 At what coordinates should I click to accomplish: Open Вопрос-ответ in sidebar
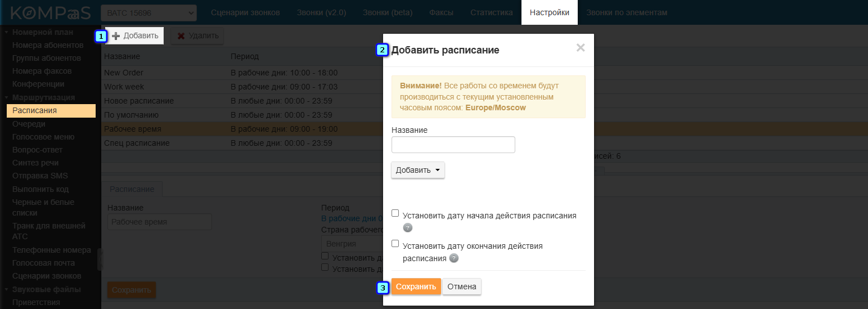click(x=38, y=150)
